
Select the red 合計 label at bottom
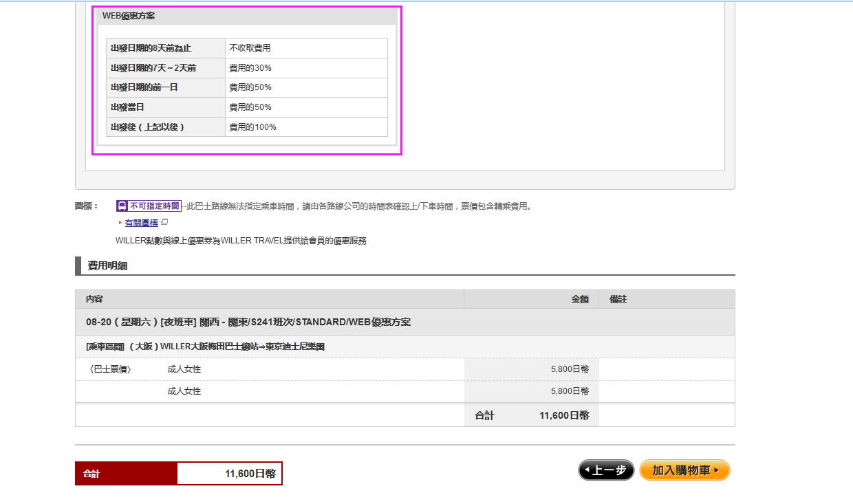click(127, 474)
